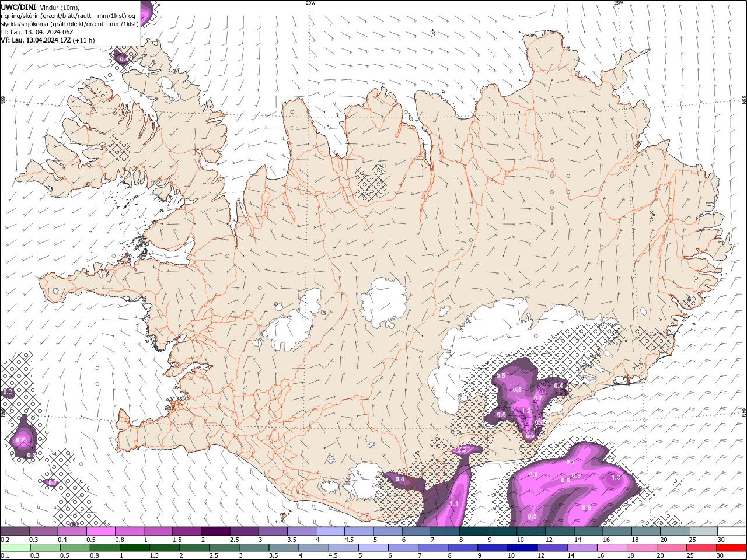Screen dimensions: 747x560
Task: Click the 'IT: Lau. 13. 04. 2024 06Z' line
Action: click(x=37, y=32)
